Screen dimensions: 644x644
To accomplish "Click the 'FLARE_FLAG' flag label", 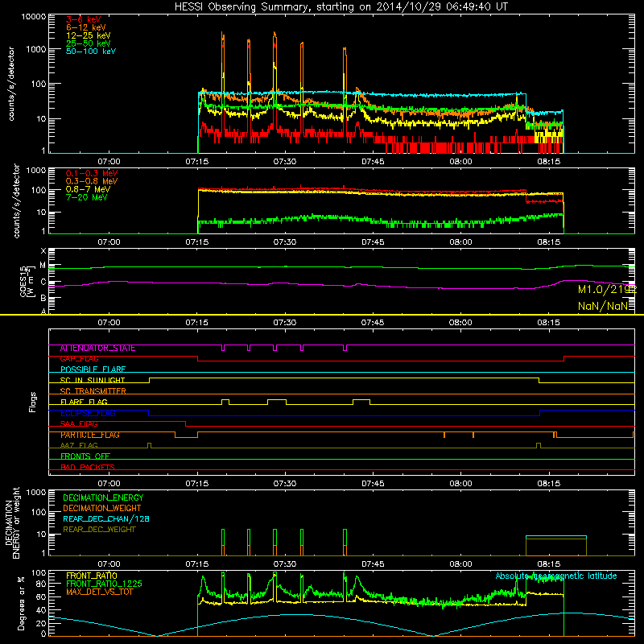I will point(84,402).
